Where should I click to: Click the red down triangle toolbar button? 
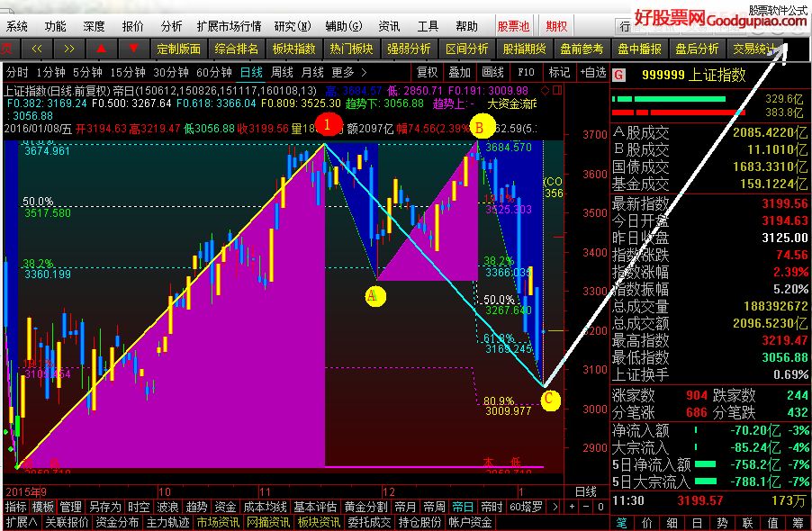click(133, 49)
